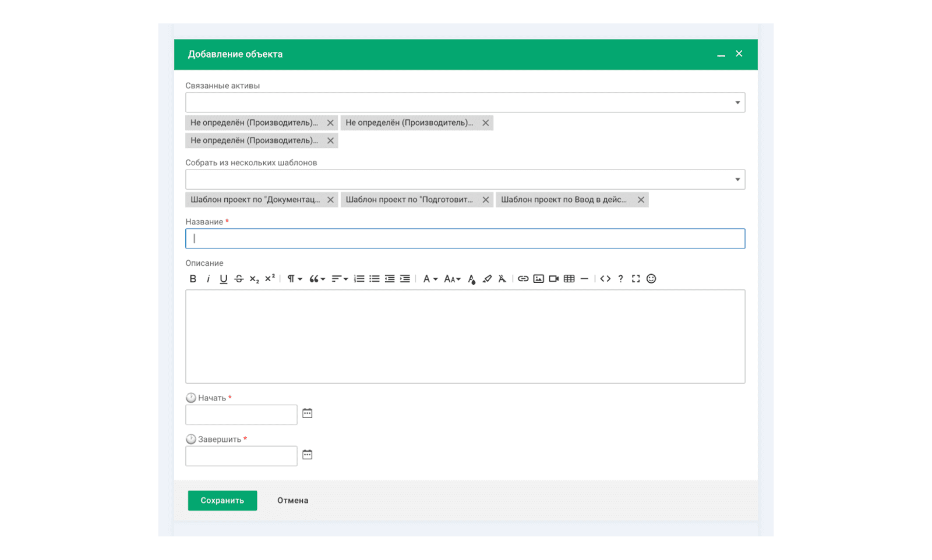Expand Собрать из нескольких шаблонов dropdown
The image size is (932, 560).
pos(737,179)
